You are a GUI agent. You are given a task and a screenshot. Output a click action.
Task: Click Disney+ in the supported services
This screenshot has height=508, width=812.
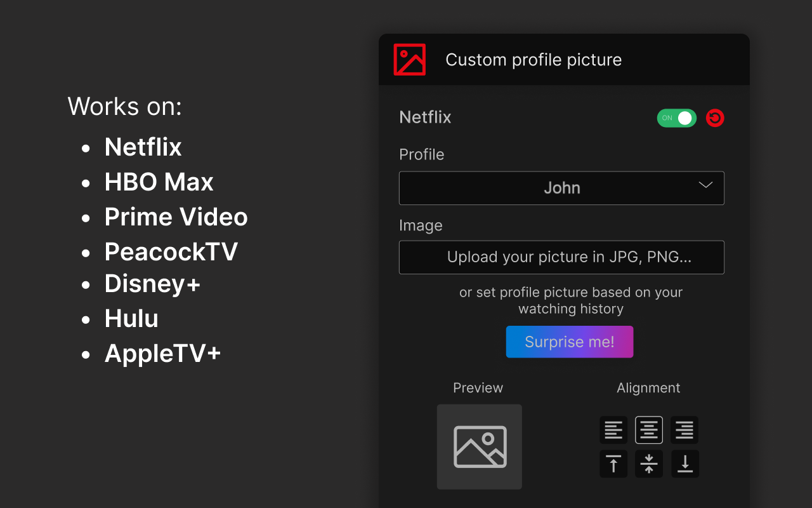coord(152,284)
